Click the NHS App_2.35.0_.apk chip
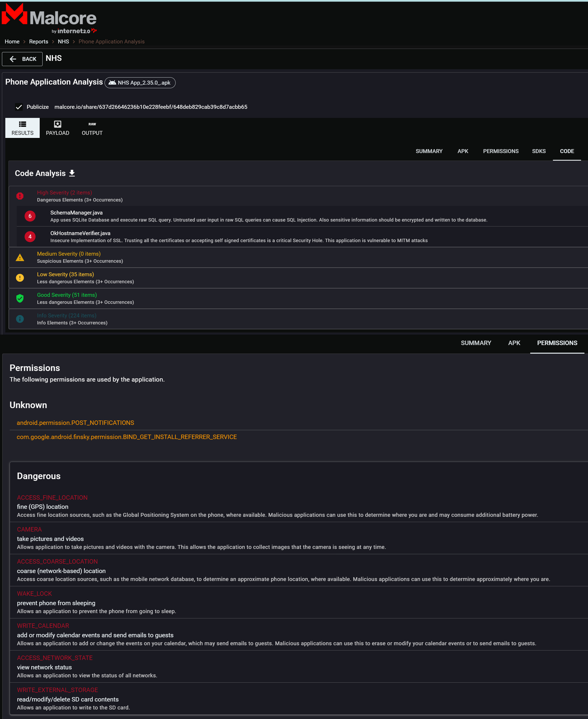The image size is (588, 719). point(140,83)
